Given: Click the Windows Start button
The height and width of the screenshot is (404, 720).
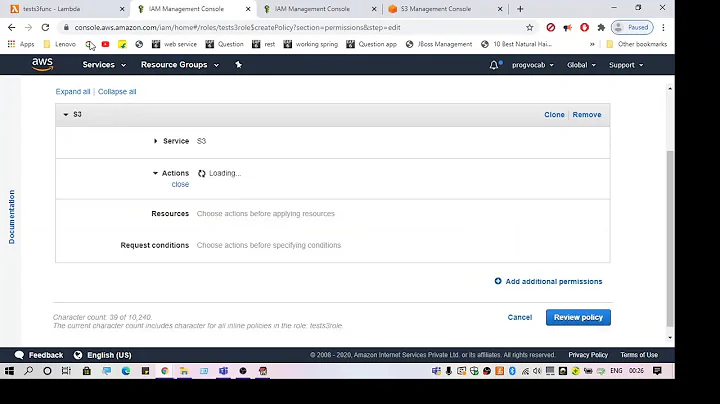Looking at the screenshot, I should (9, 371).
